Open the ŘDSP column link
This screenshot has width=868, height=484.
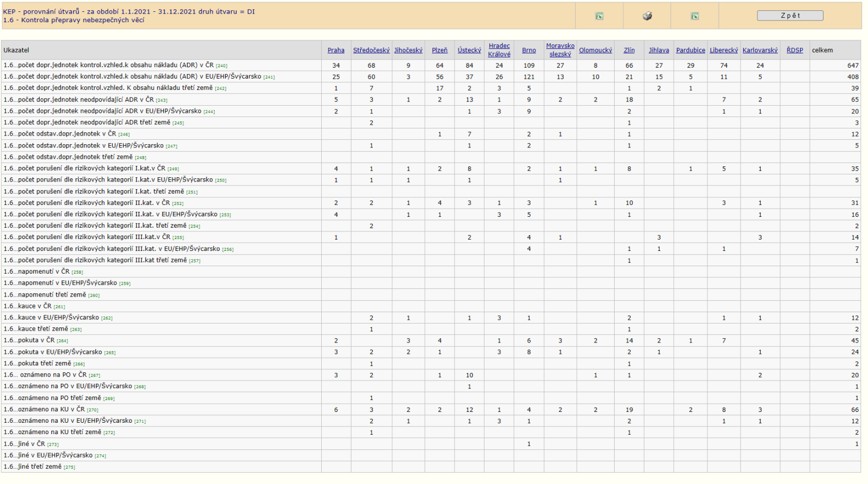tap(795, 50)
